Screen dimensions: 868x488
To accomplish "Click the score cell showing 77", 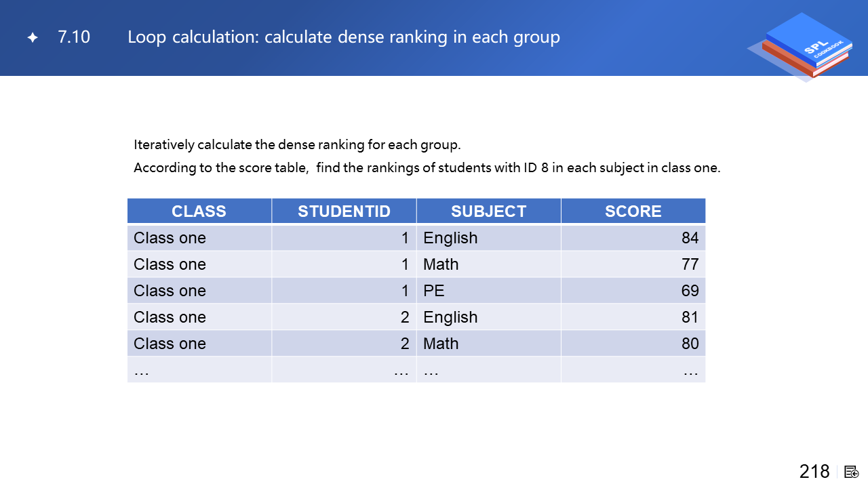I will coord(690,264).
